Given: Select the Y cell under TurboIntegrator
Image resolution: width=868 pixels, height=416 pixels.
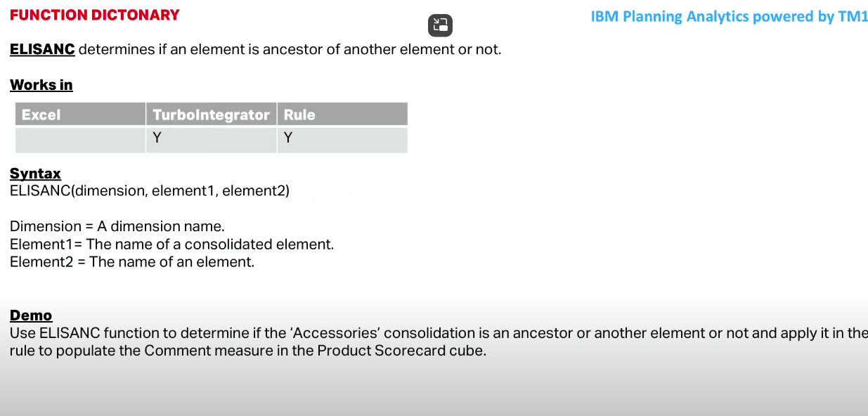Looking at the screenshot, I should [x=212, y=140].
